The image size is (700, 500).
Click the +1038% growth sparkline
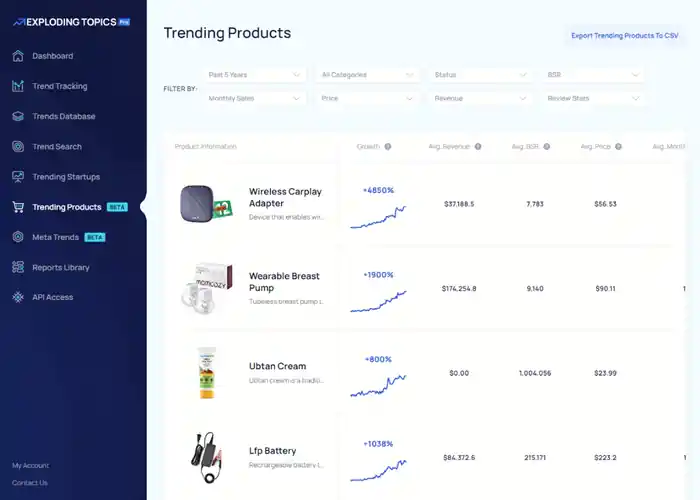[x=378, y=471]
